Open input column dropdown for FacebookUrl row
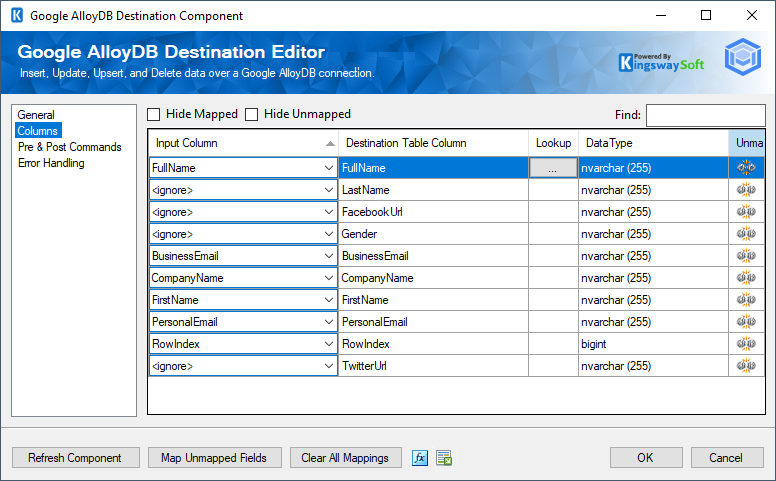This screenshot has height=481, width=776. click(x=329, y=212)
